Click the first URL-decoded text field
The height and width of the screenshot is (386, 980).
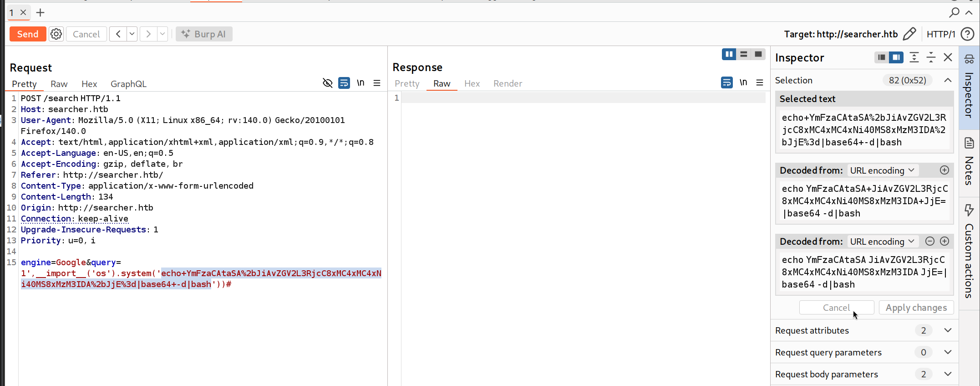click(864, 201)
